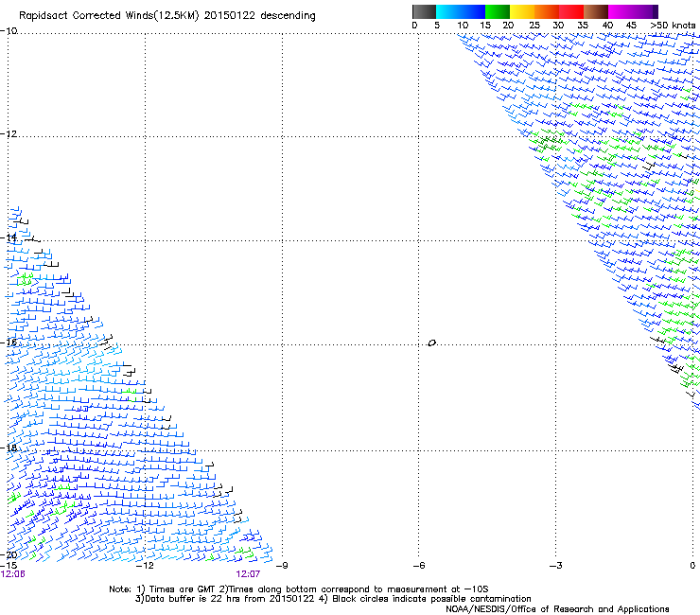Click the "-15" longitude axis label
700x615 pixels.
click(x=9, y=566)
